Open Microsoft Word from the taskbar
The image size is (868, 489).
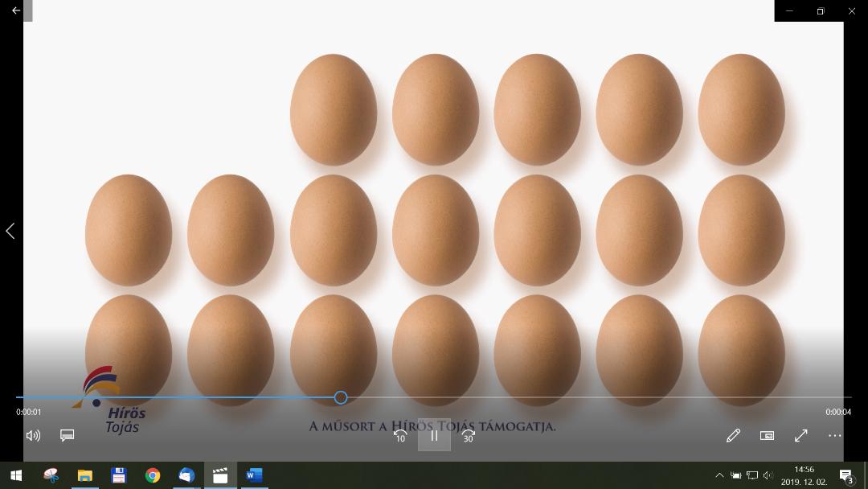(x=254, y=475)
